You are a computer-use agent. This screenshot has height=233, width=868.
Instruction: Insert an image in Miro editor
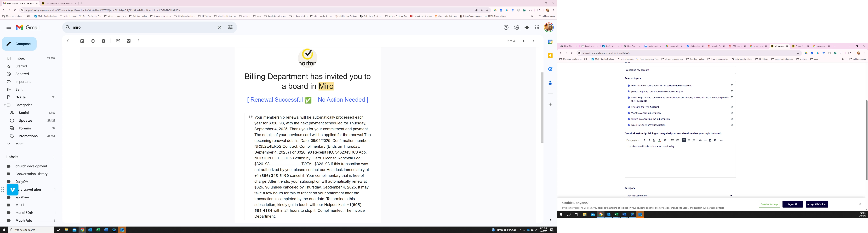coord(710,140)
